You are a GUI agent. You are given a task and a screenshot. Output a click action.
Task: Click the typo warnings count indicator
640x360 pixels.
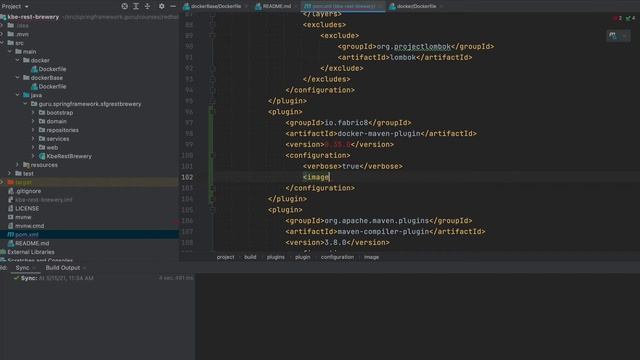(631, 18)
